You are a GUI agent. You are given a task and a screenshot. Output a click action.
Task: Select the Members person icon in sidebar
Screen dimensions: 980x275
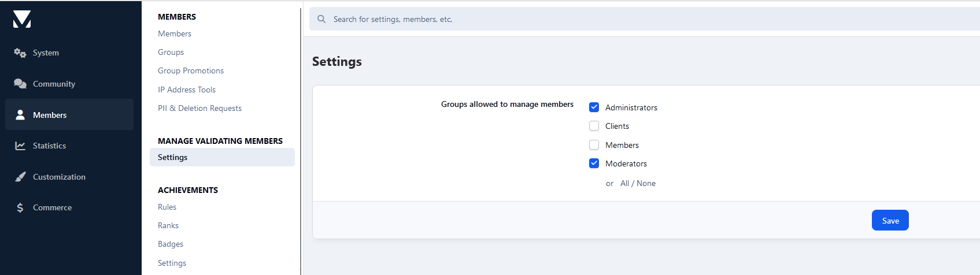[x=20, y=115]
